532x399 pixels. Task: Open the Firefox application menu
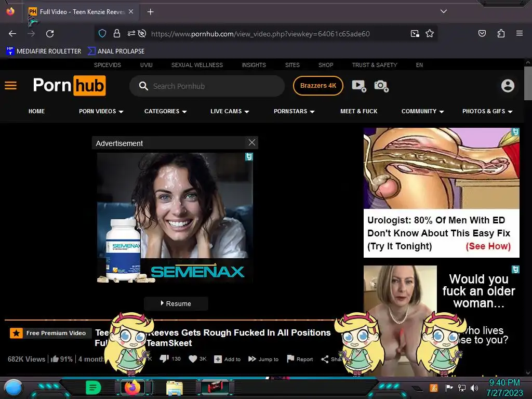519,33
